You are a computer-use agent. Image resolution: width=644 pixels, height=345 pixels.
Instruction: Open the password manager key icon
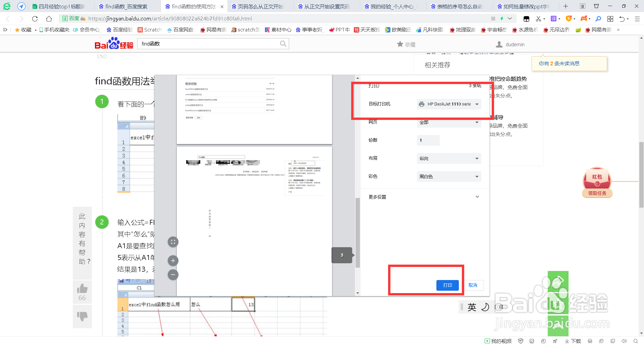click(x=598, y=18)
